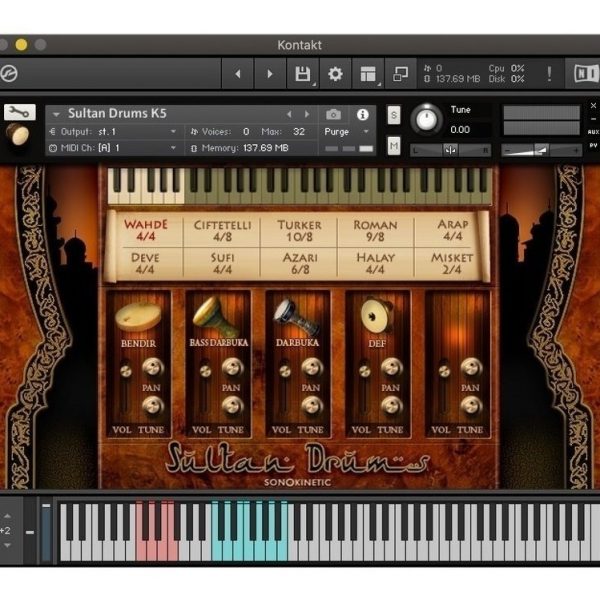Select the Roman 9/8 rhythm
600x600 pixels.
pyautogui.click(x=375, y=231)
